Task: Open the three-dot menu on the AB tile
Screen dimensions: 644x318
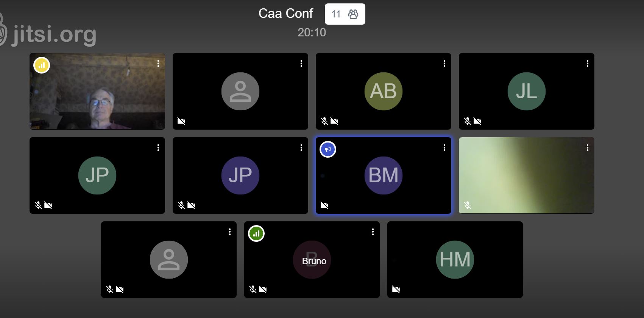Action: point(444,64)
